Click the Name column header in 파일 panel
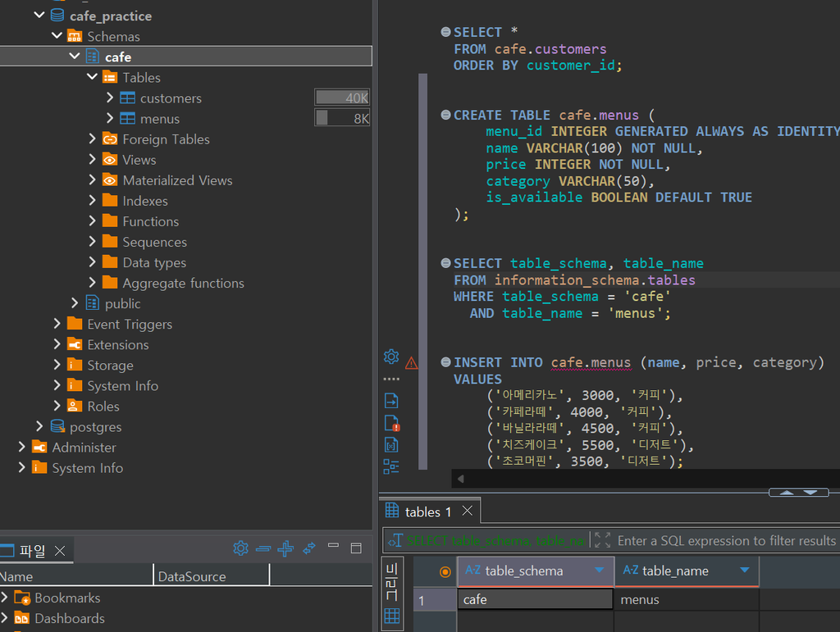This screenshot has width=840, height=632. 76,576
